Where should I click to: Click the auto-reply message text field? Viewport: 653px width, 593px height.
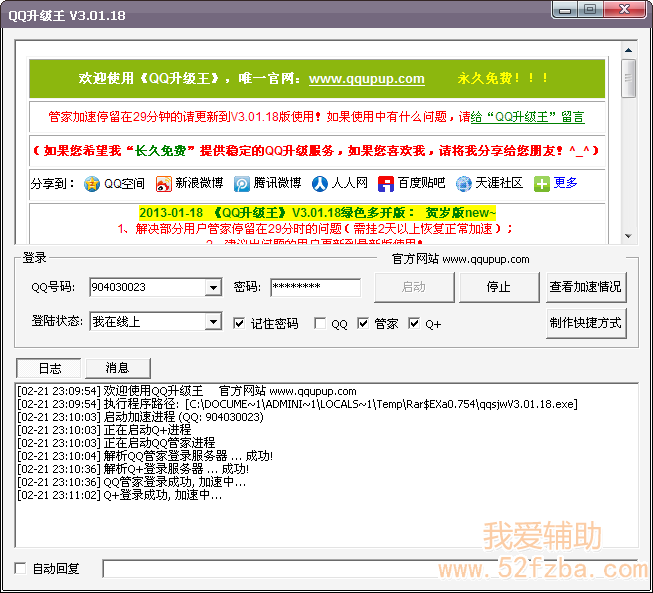click(370, 568)
